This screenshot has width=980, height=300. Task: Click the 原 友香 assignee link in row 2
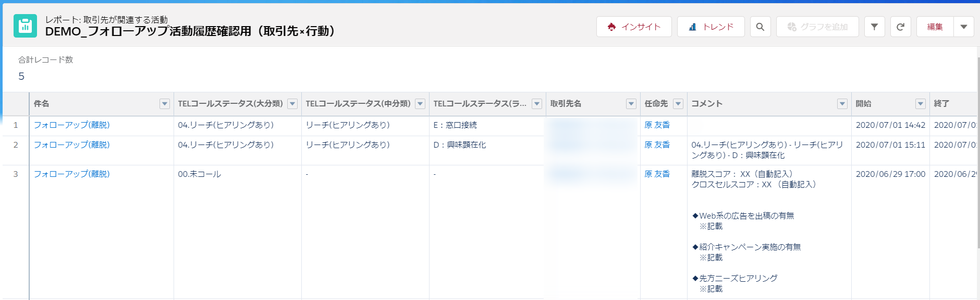657,145
